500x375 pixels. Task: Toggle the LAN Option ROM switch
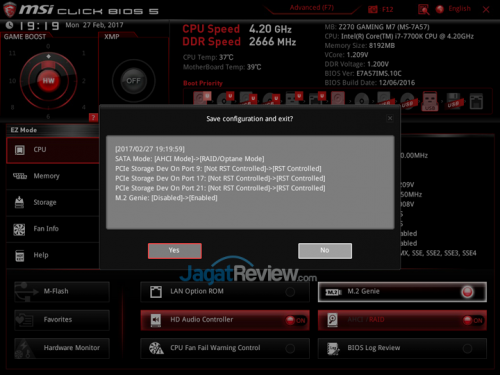coord(290,292)
